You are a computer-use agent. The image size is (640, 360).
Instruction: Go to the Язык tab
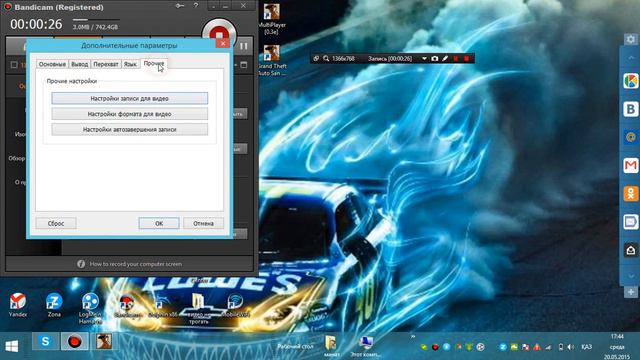point(130,64)
